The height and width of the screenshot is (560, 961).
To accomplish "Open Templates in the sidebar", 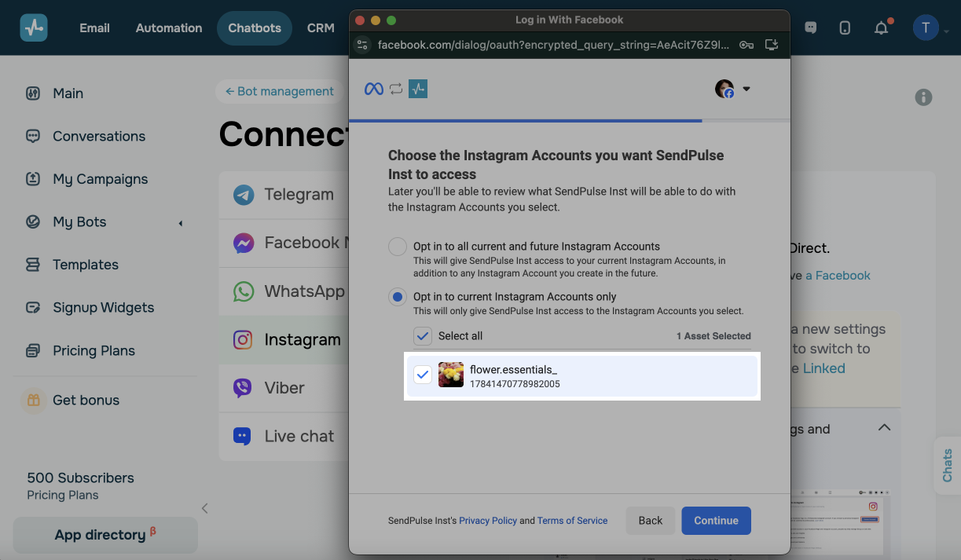I will click(x=86, y=265).
